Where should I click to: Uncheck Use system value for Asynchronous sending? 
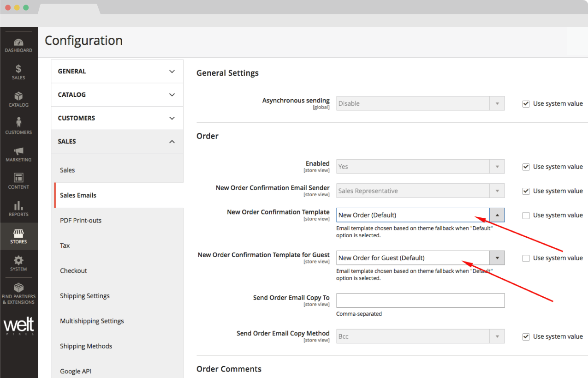(x=526, y=104)
